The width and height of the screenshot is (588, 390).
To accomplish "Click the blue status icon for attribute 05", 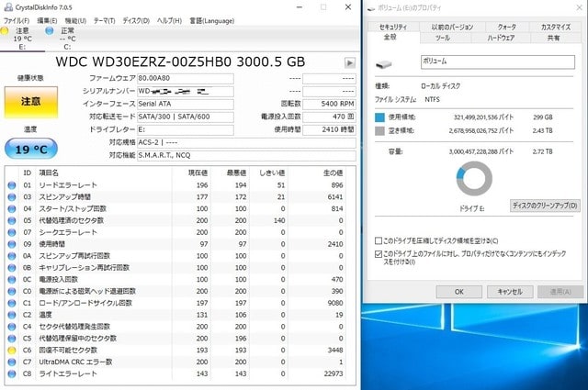I will [x=12, y=220].
